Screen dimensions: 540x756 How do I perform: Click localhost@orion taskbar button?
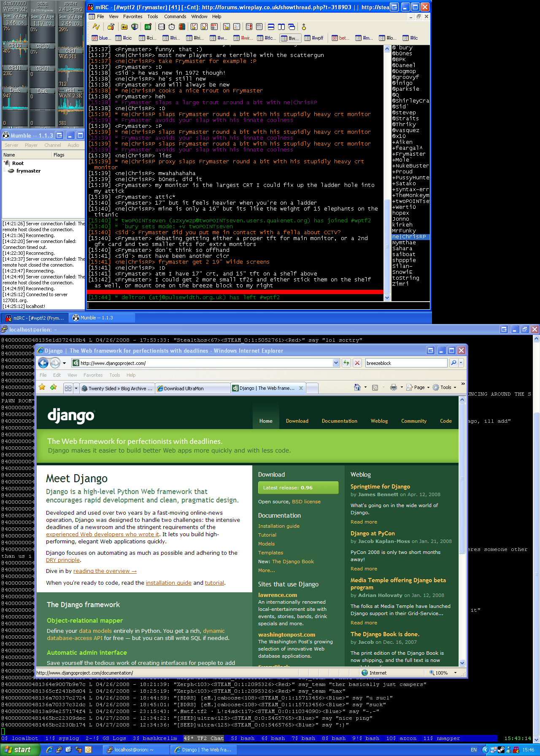pos(135,750)
